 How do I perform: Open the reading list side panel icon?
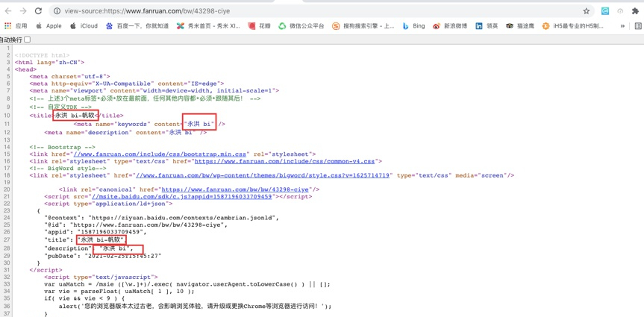[638, 26]
